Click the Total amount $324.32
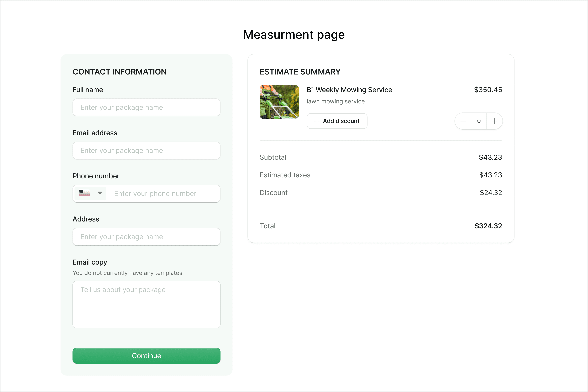Viewport: 588px width, 392px height. tap(488, 226)
